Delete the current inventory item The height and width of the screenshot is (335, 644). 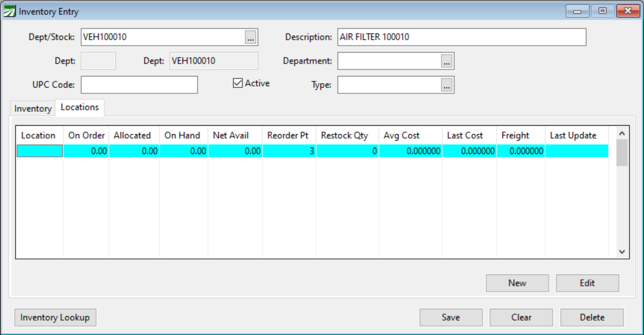click(591, 317)
